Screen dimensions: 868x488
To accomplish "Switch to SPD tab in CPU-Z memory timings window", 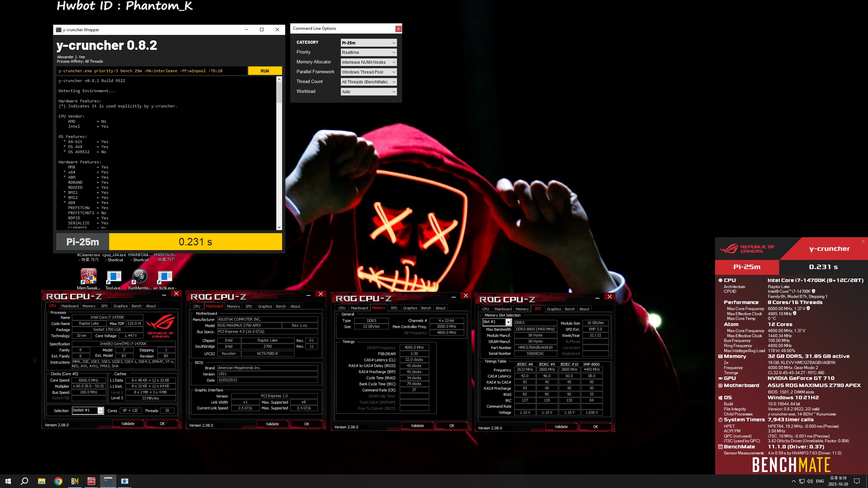I will [x=394, y=308].
